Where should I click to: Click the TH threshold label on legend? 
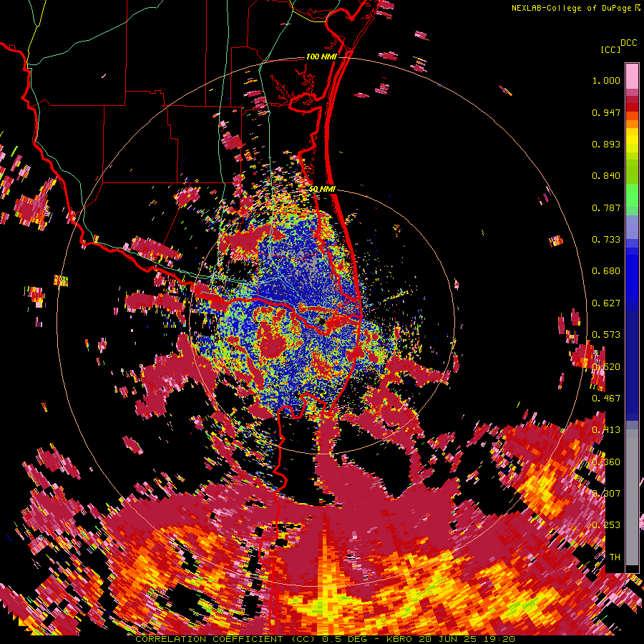[615, 557]
